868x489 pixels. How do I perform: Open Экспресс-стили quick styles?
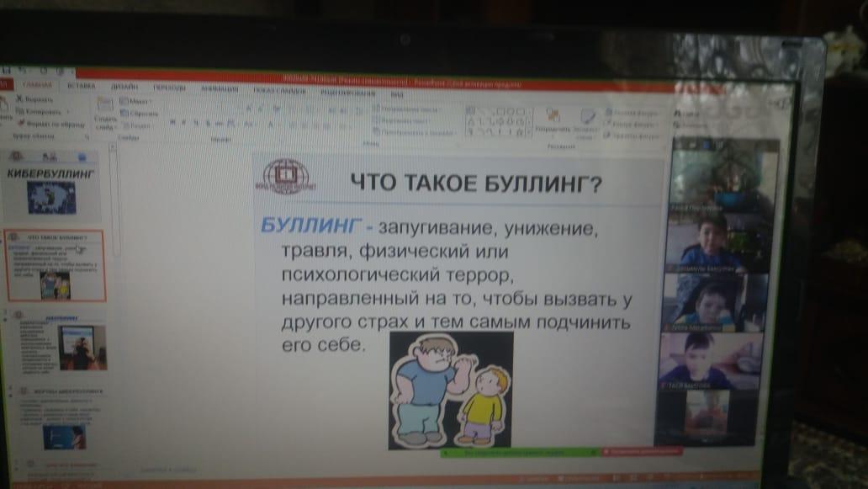[585, 124]
